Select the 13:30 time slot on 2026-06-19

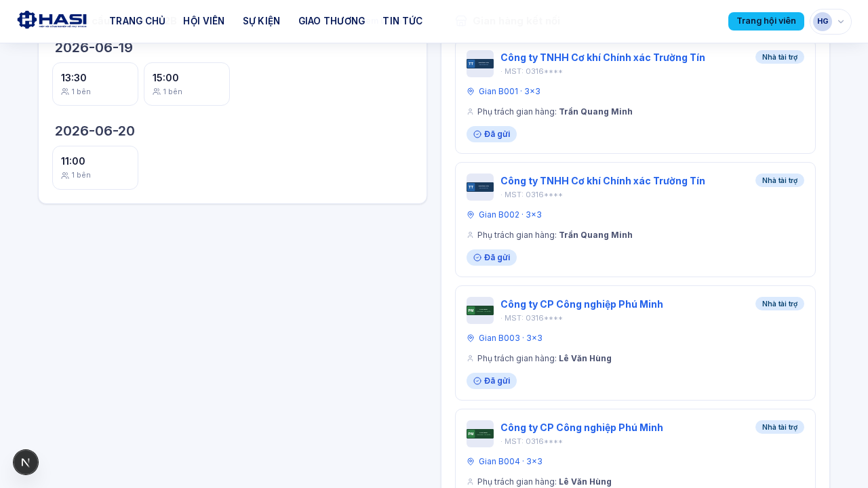point(95,84)
